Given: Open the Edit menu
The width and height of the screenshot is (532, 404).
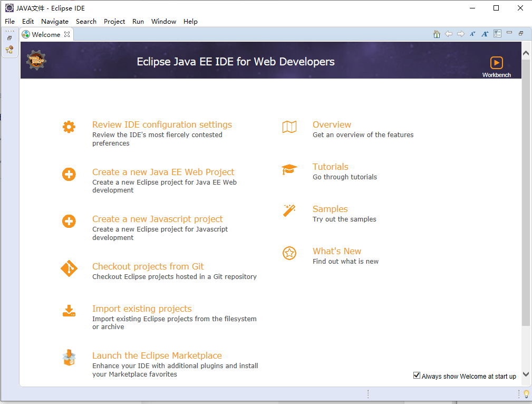Looking at the screenshot, I should [x=28, y=22].
